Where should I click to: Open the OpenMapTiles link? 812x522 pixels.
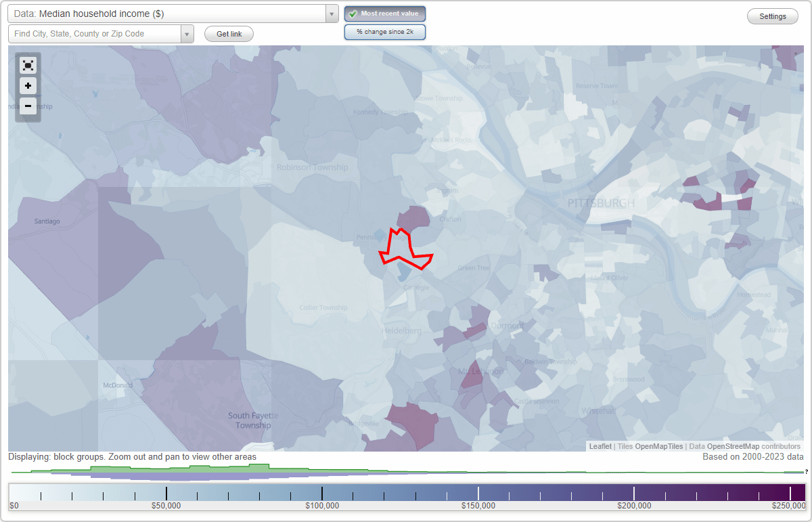658,446
